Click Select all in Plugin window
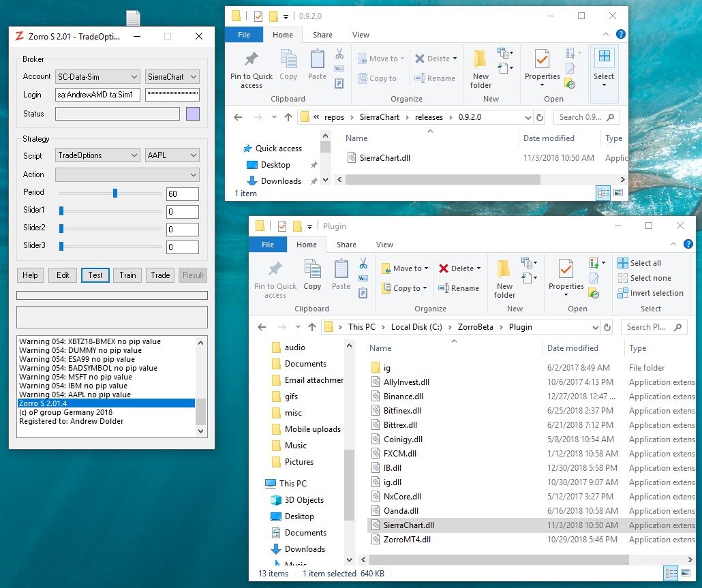 639,263
